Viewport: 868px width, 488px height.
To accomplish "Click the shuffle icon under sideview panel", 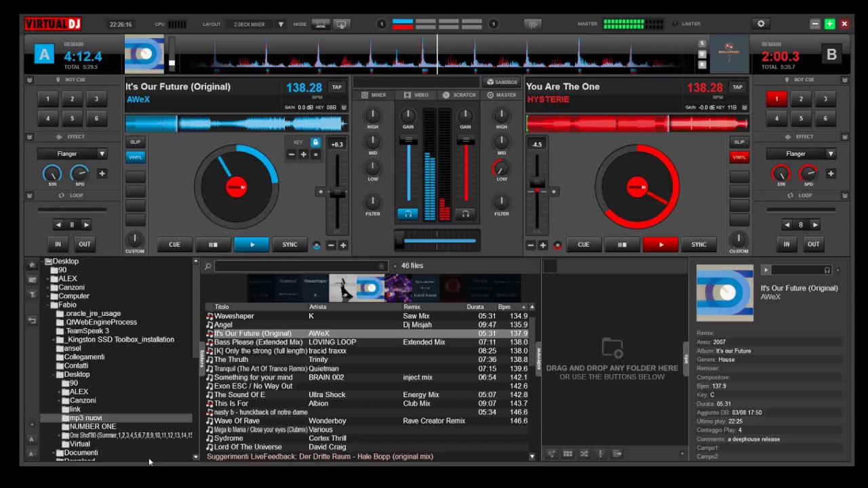I will tap(584, 453).
